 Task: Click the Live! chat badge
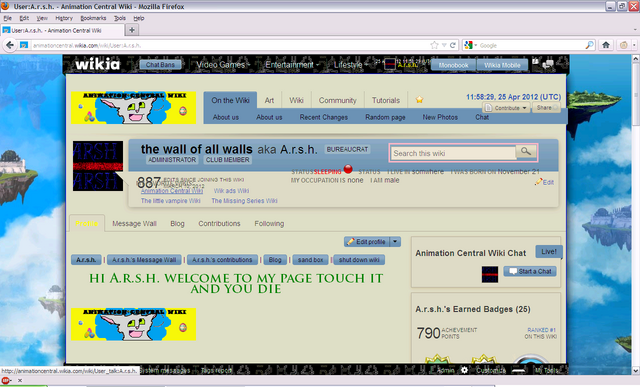pyautogui.click(x=549, y=251)
